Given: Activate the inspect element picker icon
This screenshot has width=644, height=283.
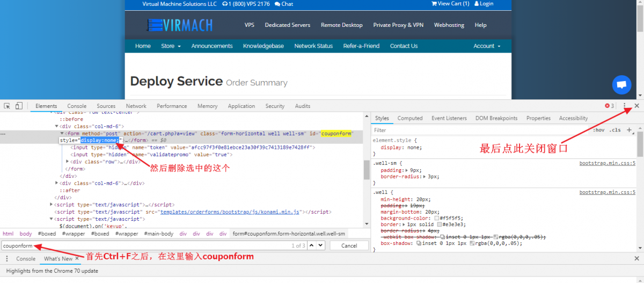Looking at the screenshot, I should point(8,106).
